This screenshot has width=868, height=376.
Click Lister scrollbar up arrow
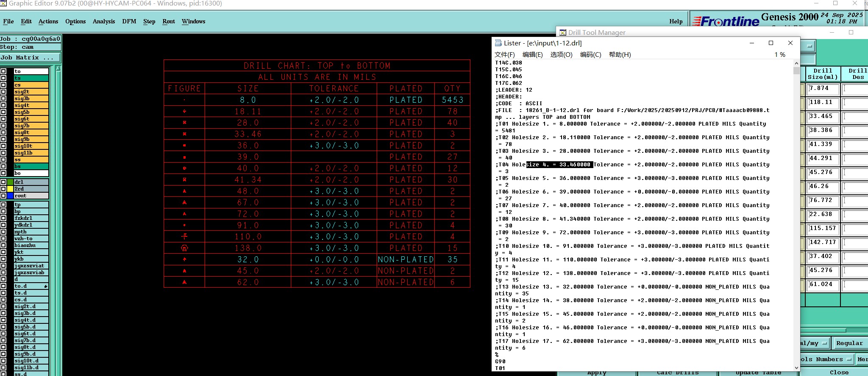click(796, 63)
